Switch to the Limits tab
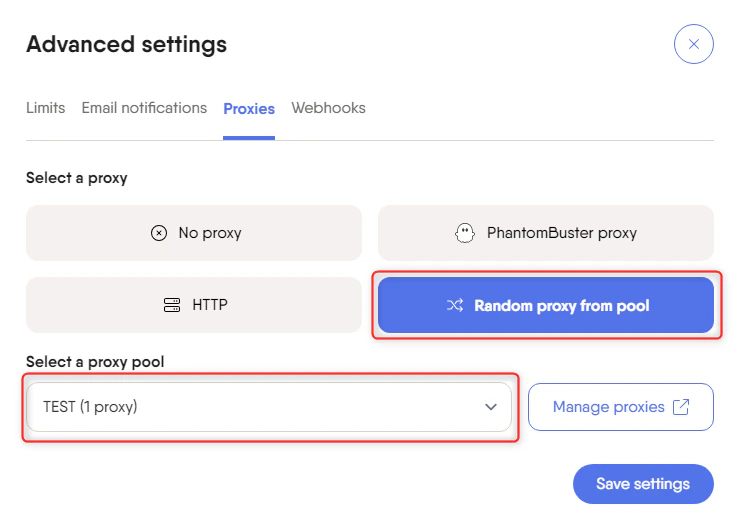The width and height of the screenshot is (742, 530). pyautogui.click(x=45, y=108)
